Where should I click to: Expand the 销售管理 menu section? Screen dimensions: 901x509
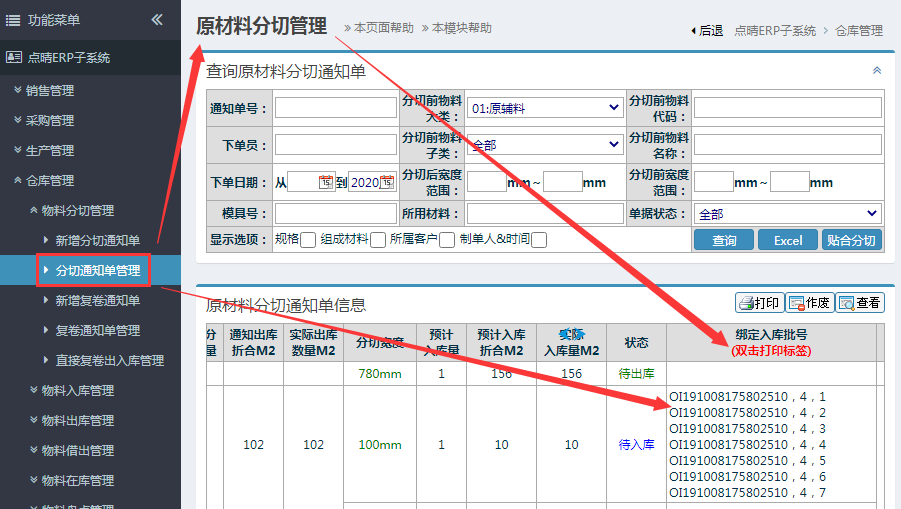pyautogui.click(x=50, y=90)
